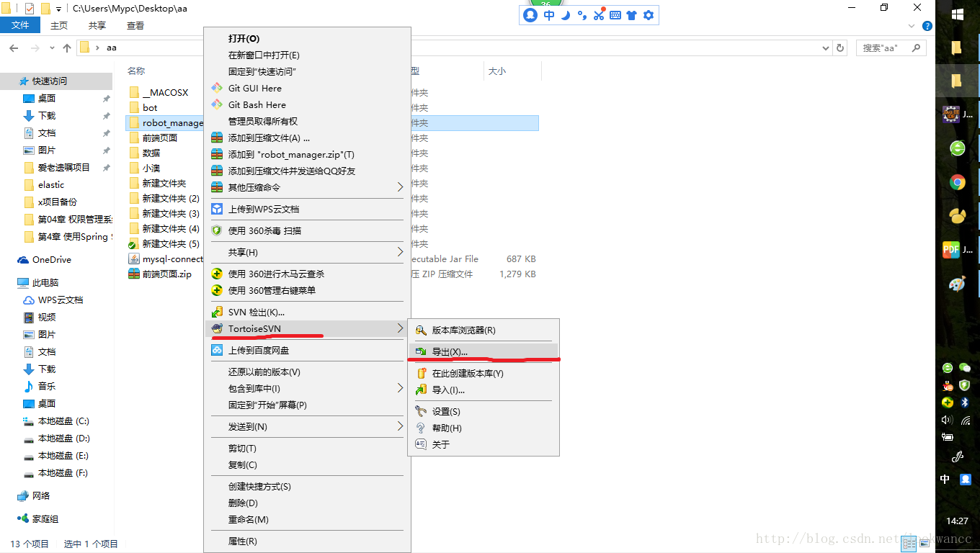This screenshot has width=980, height=553.
Task: Click the PDF app icon in taskbar
Action: 951,250
